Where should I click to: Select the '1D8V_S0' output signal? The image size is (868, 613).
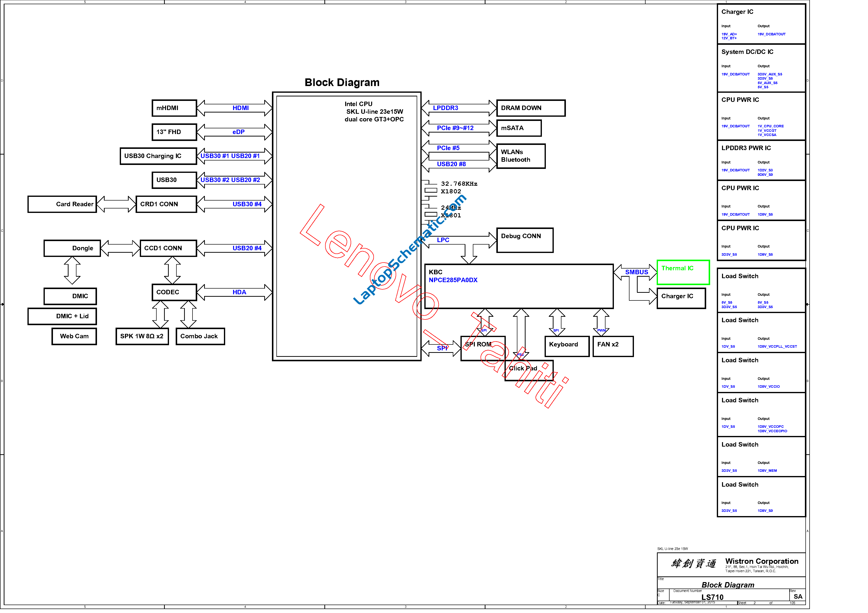(x=765, y=511)
